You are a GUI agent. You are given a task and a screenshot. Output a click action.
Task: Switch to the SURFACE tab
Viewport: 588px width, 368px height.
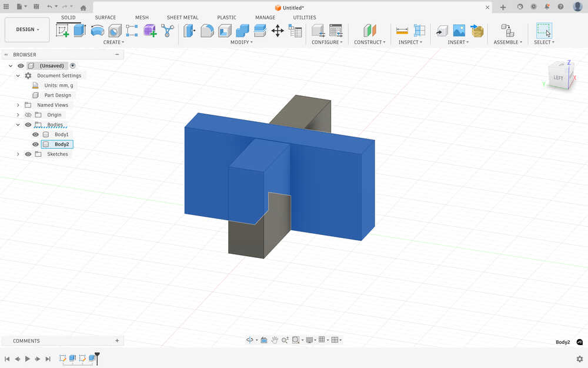click(x=105, y=17)
